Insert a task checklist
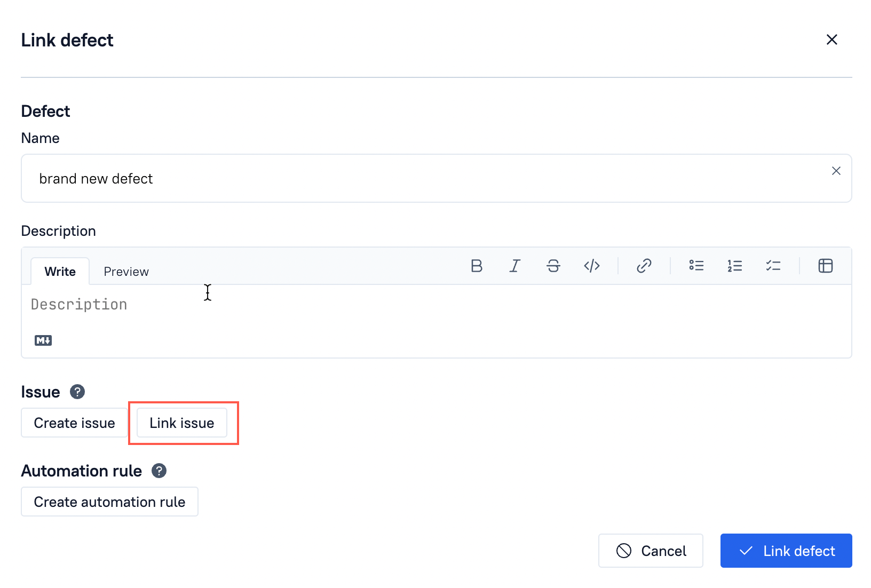The image size is (871, 588). click(773, 266)
